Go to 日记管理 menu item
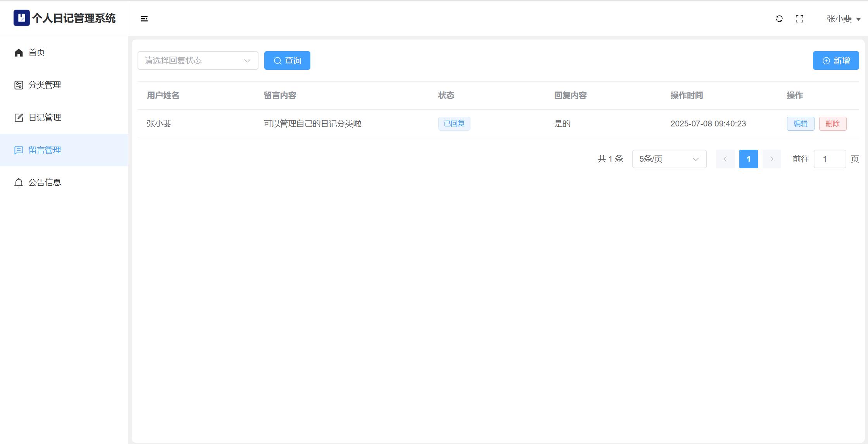This screenshot has height=444, width=868. pyautogui.click(x=45, y=117)
